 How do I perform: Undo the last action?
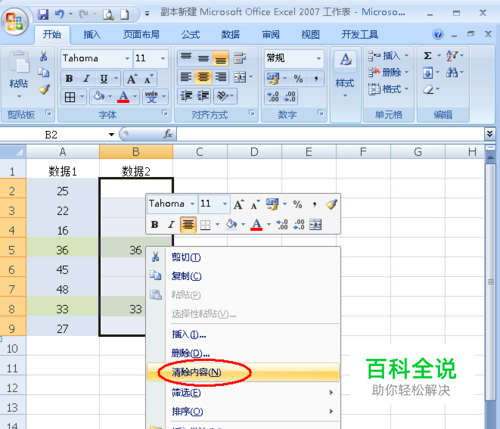pyautogui.click(x=59, y=14)
